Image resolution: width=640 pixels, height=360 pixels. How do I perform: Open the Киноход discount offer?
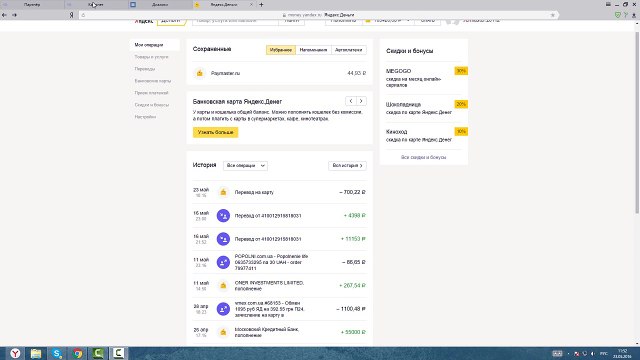424,136
